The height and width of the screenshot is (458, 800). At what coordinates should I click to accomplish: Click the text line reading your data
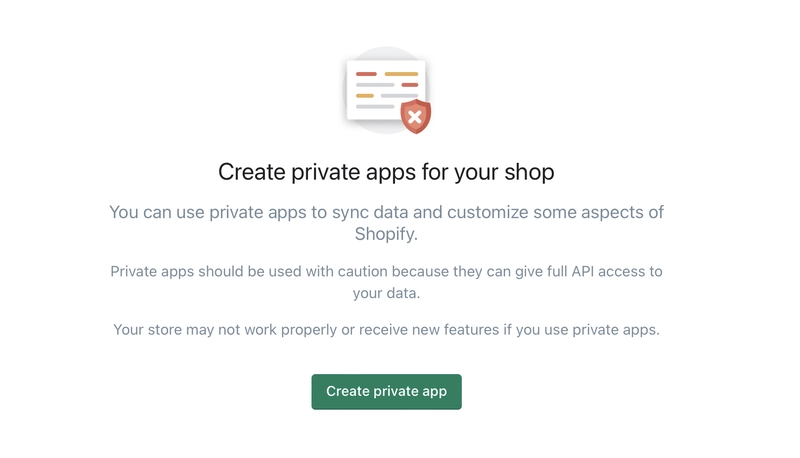pyautogui.click(x=386, y=293)
